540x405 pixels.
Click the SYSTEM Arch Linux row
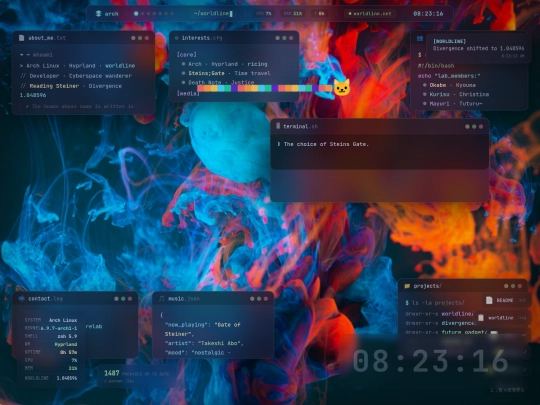(51, 320)
